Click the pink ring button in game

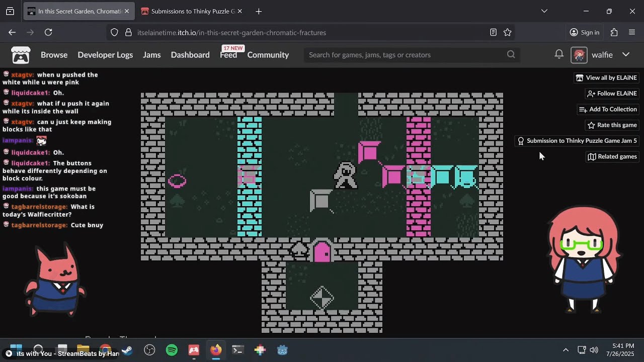pos(177,181)
